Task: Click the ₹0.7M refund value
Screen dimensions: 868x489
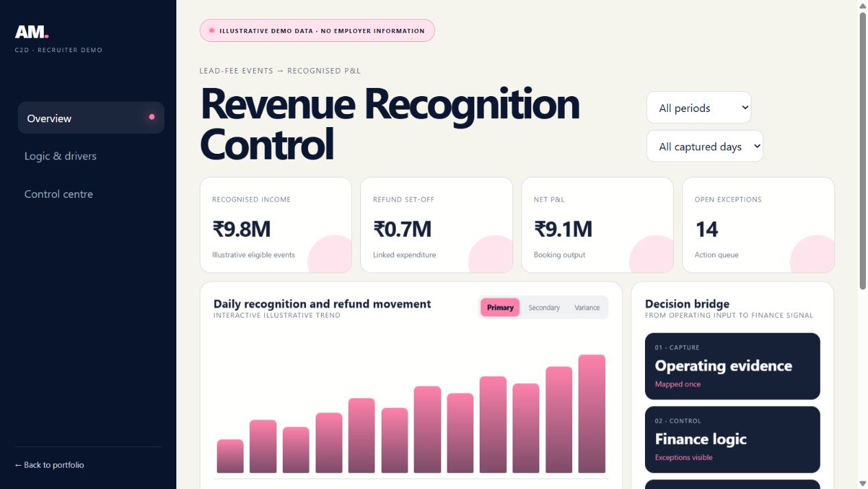Action: coord(402,229)
